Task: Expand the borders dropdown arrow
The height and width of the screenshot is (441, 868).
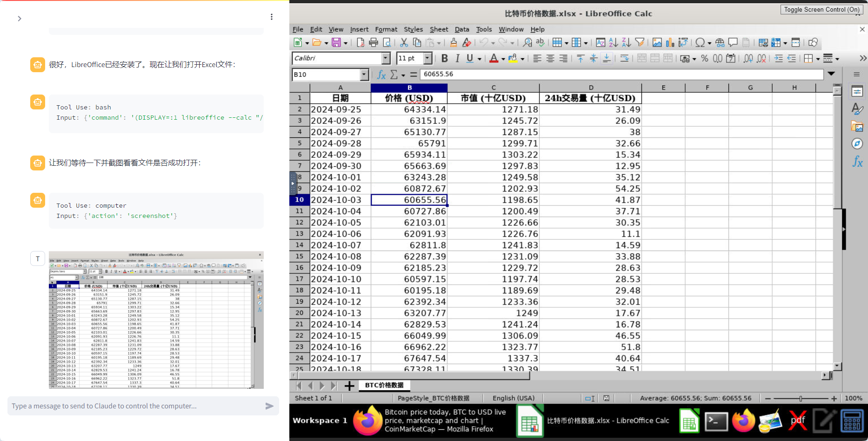Action: 818,59
